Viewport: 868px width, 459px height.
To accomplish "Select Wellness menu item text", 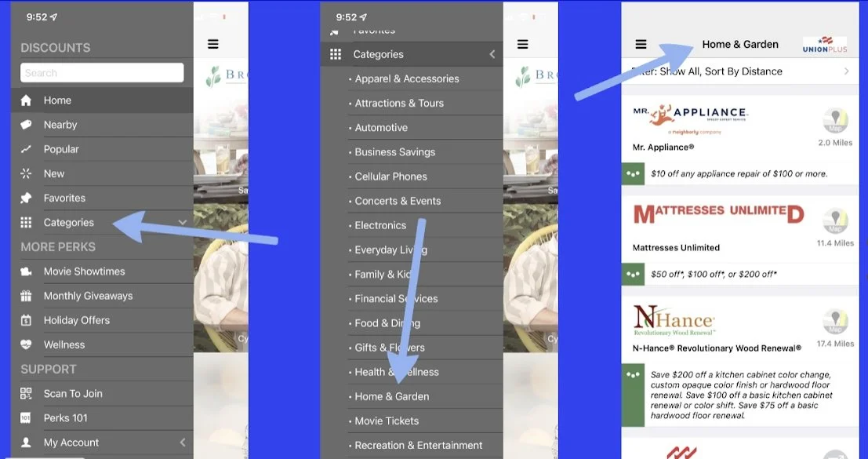I will coord(64,344).
